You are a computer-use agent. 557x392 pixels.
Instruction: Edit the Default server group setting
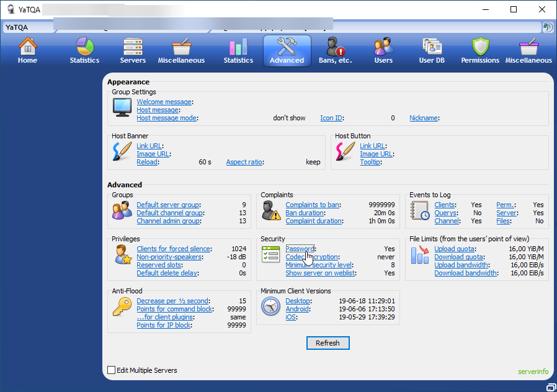[x=168, y=205]
